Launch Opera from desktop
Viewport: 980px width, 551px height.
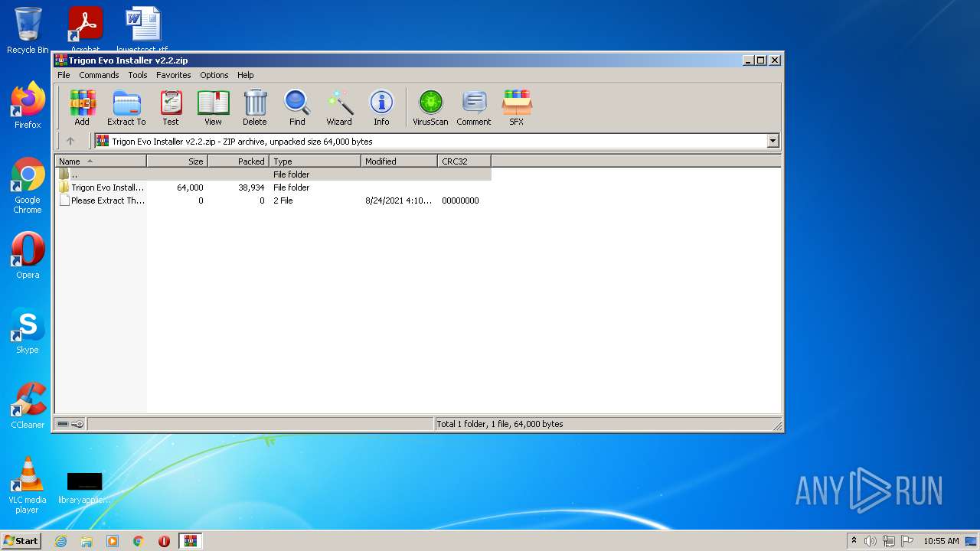[x=28, y=256]
